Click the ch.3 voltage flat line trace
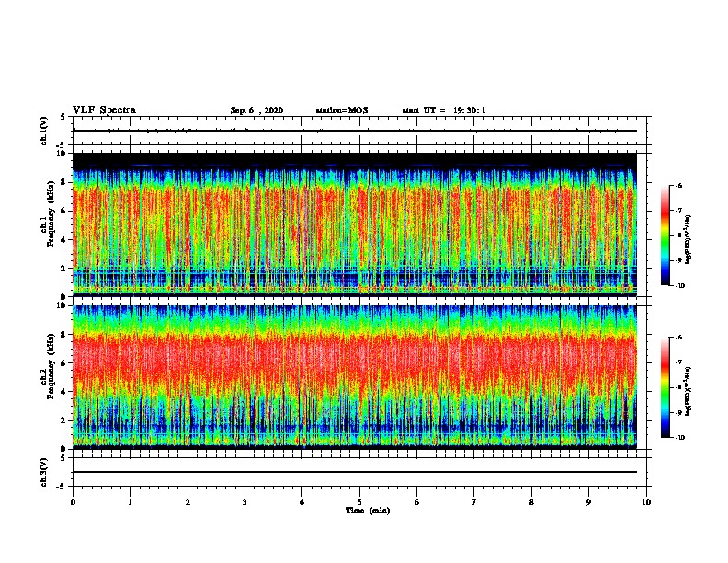The height and width of the screenshot is (563, 728). tap(355, 472)
